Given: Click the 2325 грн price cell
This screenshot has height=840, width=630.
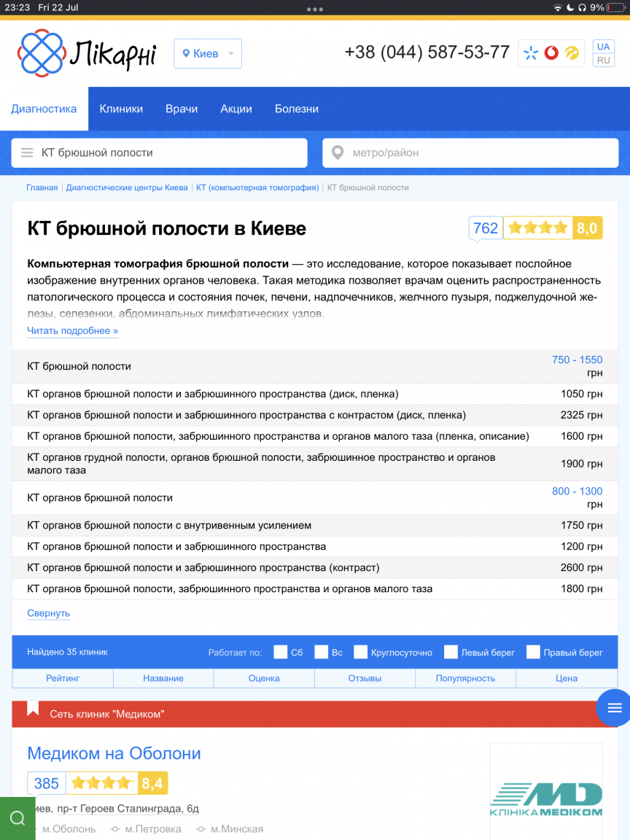Looking at the screenshot, I should click(582, 415).
